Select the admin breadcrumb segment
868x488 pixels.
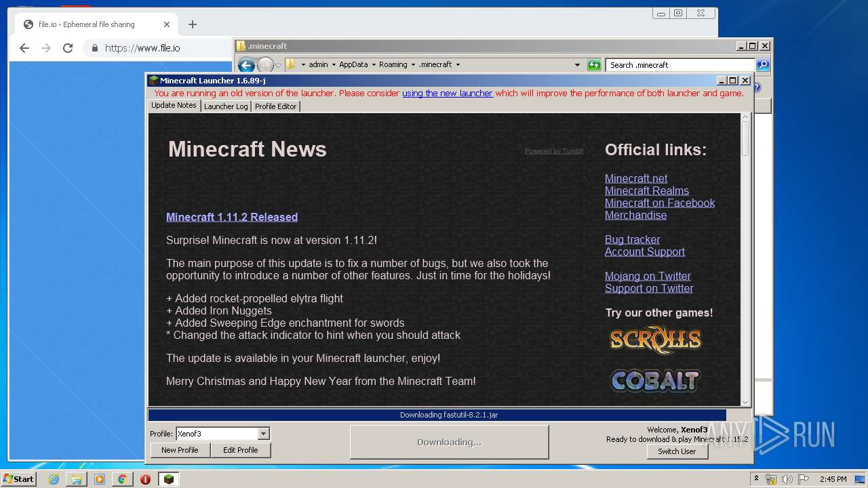point(318,65)
